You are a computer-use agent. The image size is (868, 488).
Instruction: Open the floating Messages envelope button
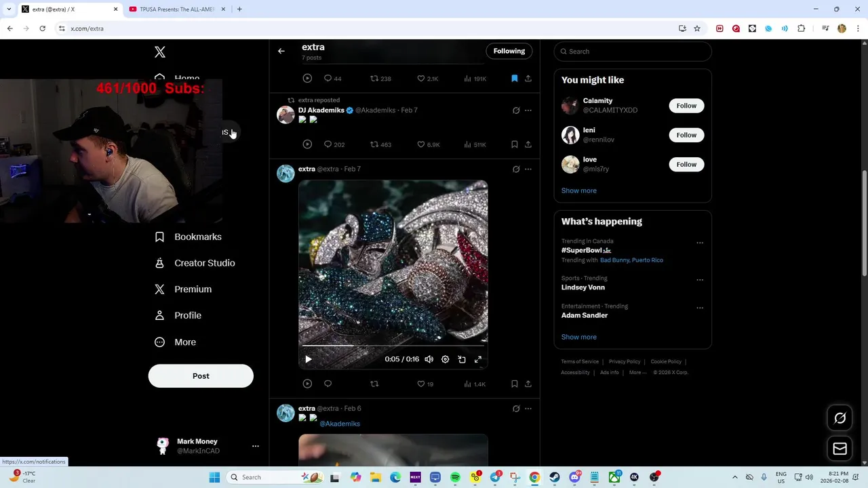tap(840, 449)
